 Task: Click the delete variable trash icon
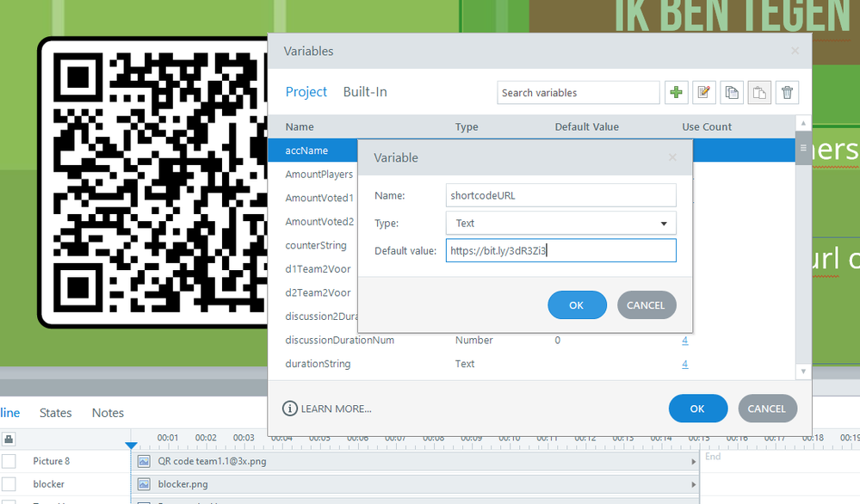click(787, 93)
